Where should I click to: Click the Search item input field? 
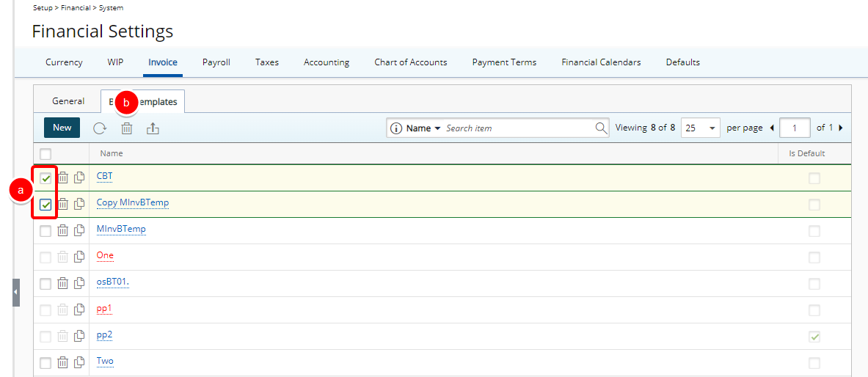[518, 128]
